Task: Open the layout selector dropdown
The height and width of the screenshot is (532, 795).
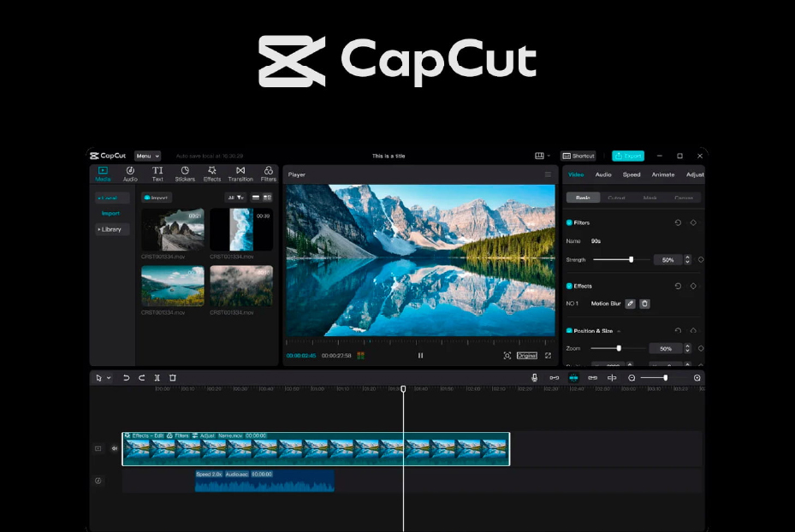Action: click(542, 156)
